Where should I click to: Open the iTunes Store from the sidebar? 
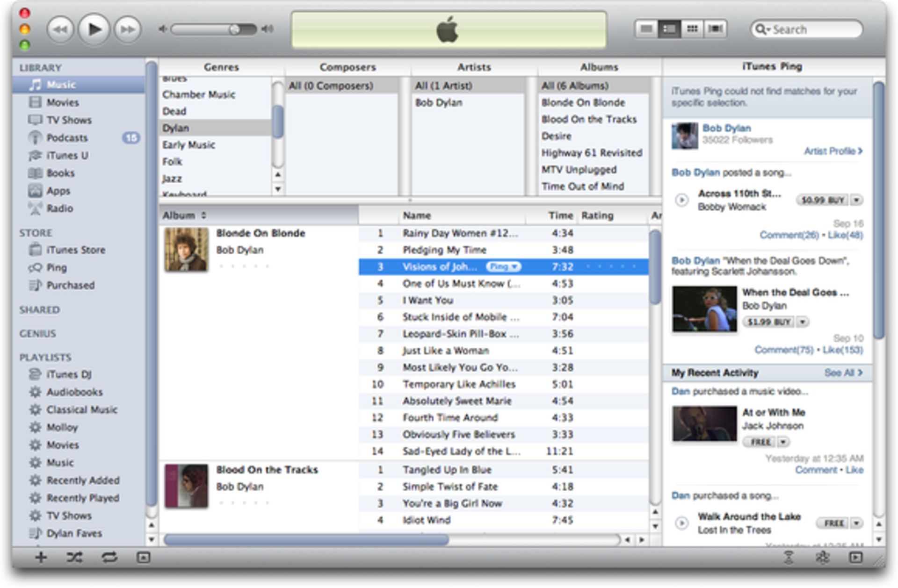pyautogui.click(x=77, y=250)
